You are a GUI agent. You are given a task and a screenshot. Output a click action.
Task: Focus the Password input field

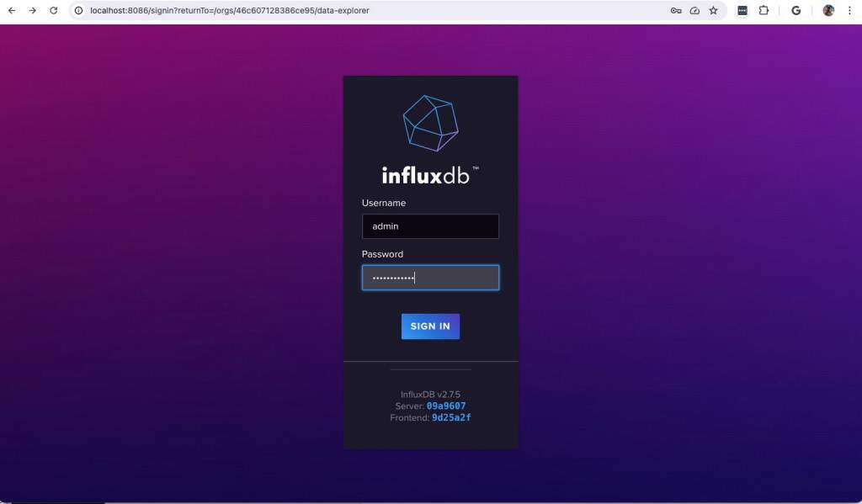[x=430, y=278]
